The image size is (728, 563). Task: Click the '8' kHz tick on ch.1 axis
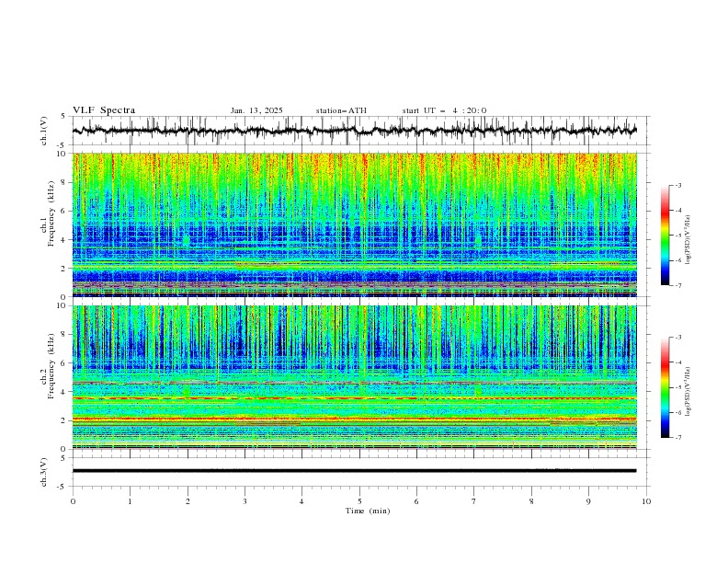[x=65, y=182]
